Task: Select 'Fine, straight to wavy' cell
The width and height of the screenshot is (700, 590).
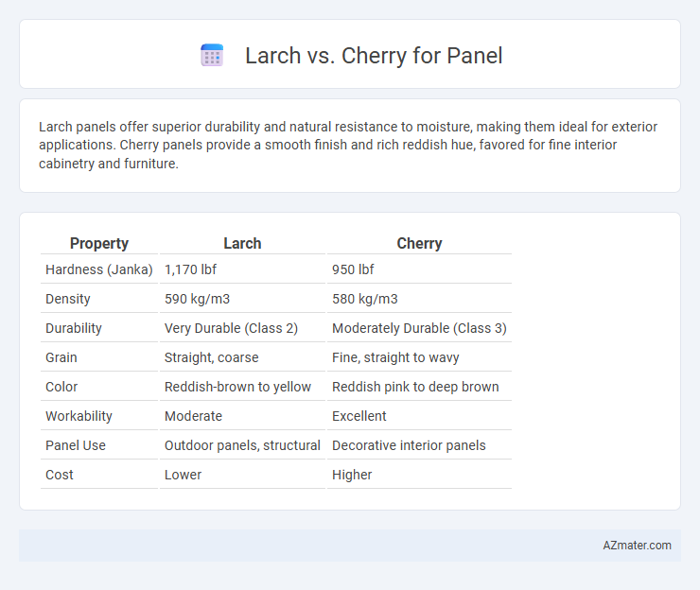Action: point(419,357)
